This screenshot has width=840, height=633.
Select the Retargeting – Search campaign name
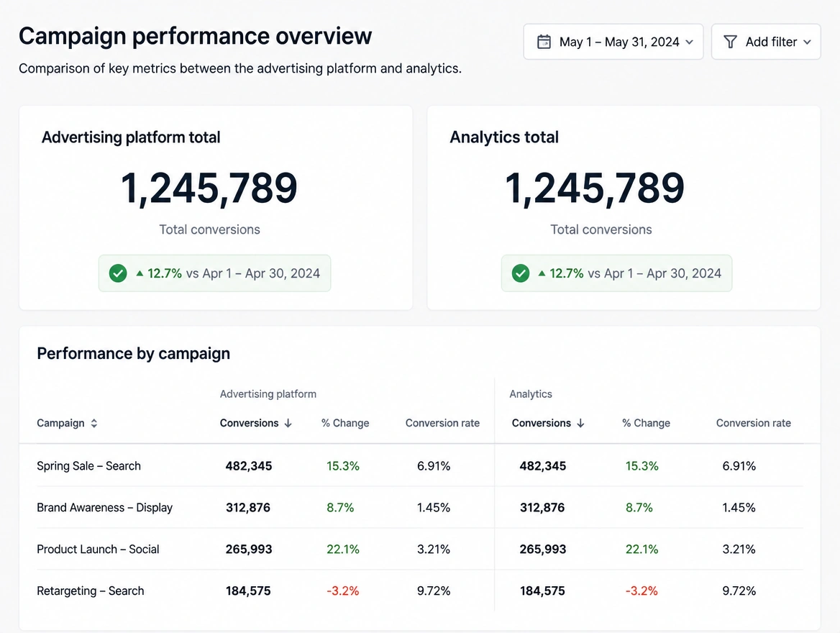pyautogui.click(x=91, y=591)
